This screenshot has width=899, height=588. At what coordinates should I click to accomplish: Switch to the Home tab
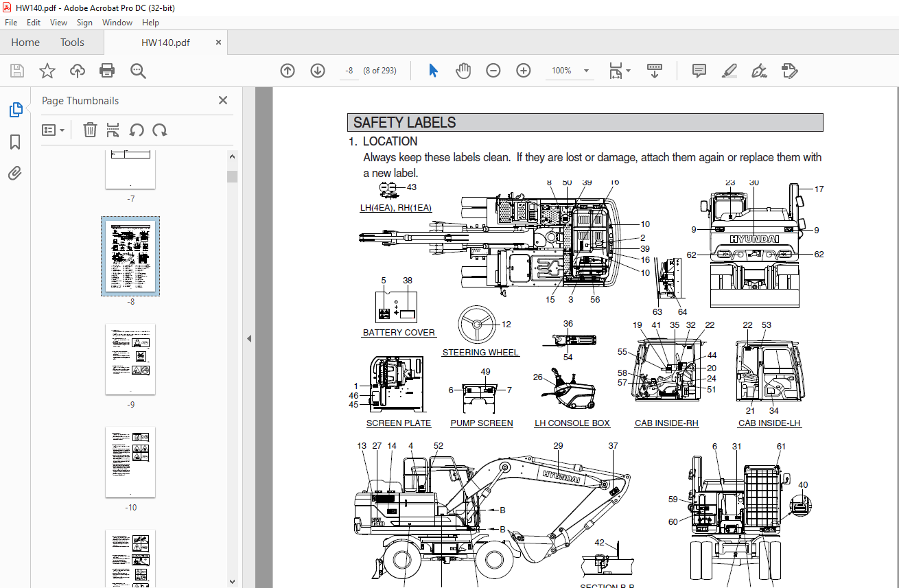25,43
